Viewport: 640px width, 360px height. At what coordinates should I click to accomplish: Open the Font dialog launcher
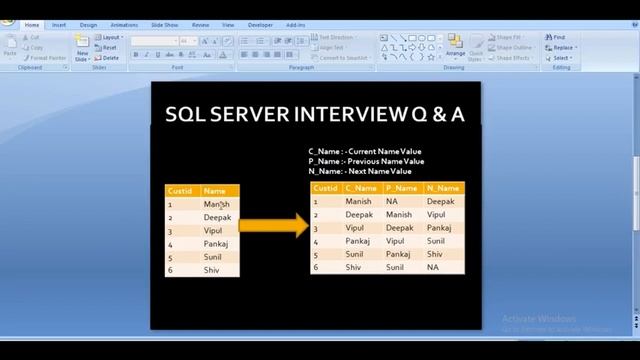point(231,67)
